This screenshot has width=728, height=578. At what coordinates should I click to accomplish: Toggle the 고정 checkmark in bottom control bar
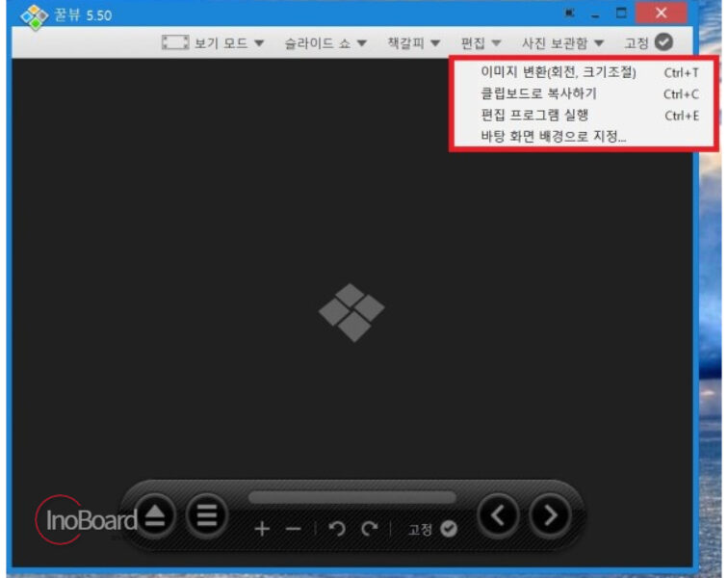[449, 529]
